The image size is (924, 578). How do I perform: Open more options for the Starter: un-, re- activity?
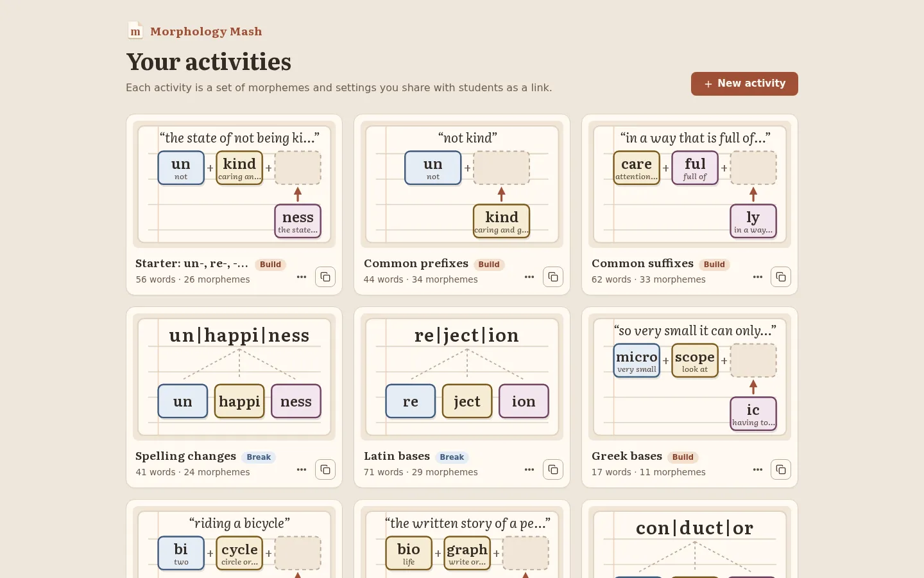point(302,277)
